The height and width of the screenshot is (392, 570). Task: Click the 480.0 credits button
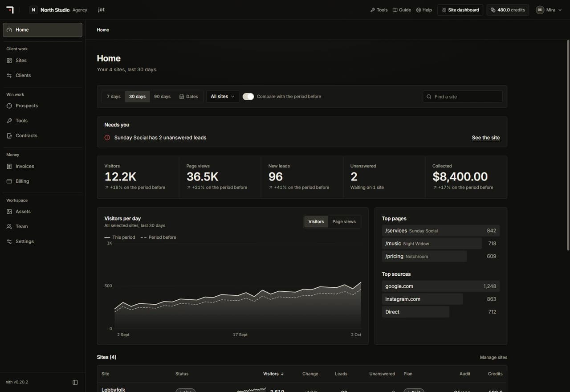pos(508,10)
